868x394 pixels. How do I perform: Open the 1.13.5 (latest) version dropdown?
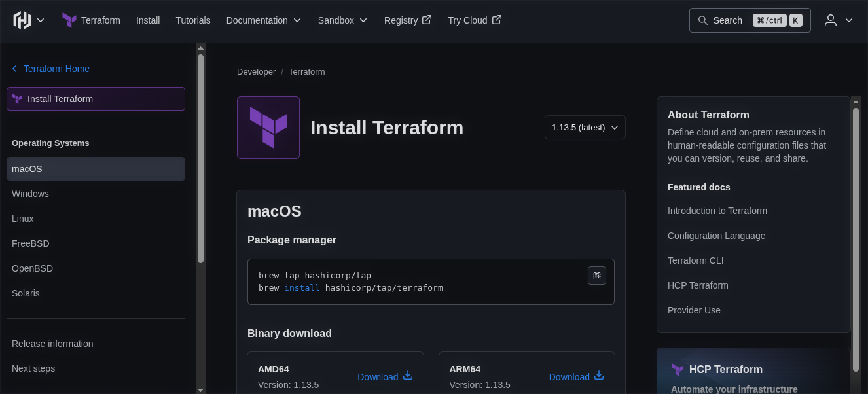click(x=585, y=127)
